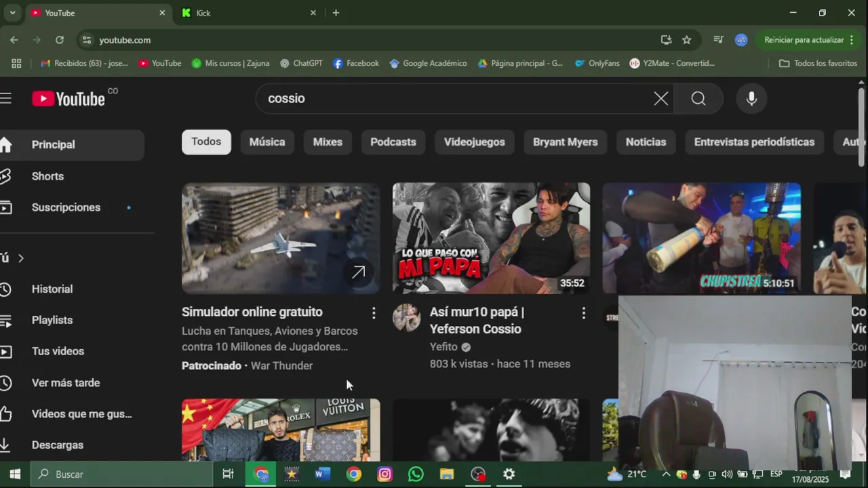Expand the Tú section chevron
This screenshot has height=488, width=868.
click(20, 258)
